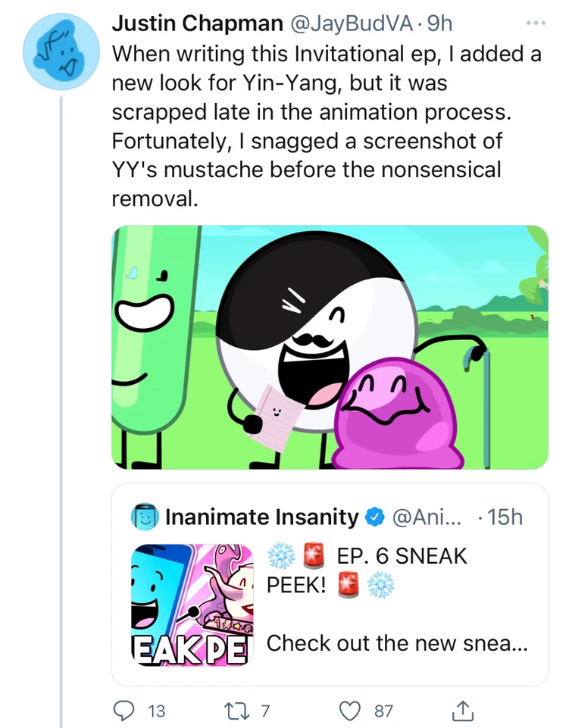Screen dimensions: 572x728
Task: Tap Inanimate Insanity's small avatar icon
Action: 144,517
